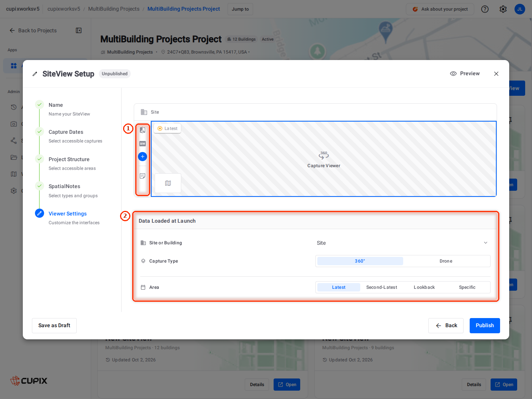Click the map icon in Admin sidebar

pos(14,174)
